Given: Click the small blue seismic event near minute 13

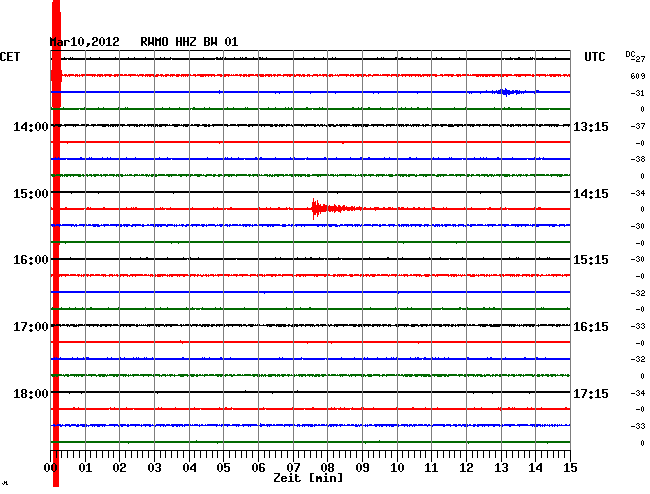Looking at the screenshot, I should click(509, 92).
